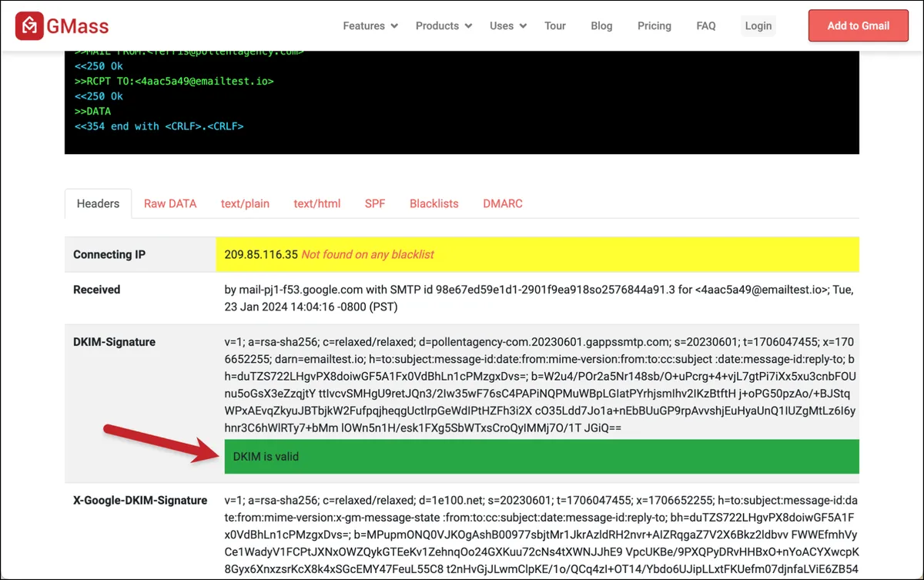The height and width of the screenshot is (580, 924).
Task: Click the 'Connecting IP' row label
Action: click(x=109, y=254)
